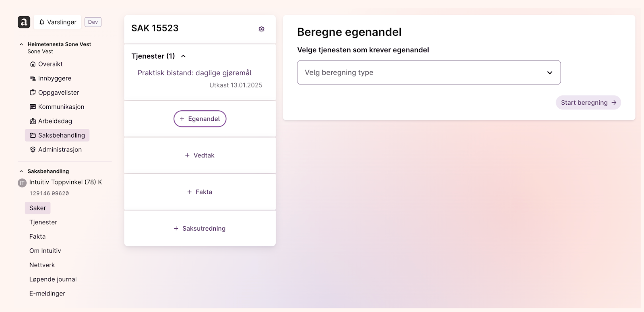Click the Arbeidsdag calendar icon
This screenshot has height=312, width=644.
(x=33, y=121)
